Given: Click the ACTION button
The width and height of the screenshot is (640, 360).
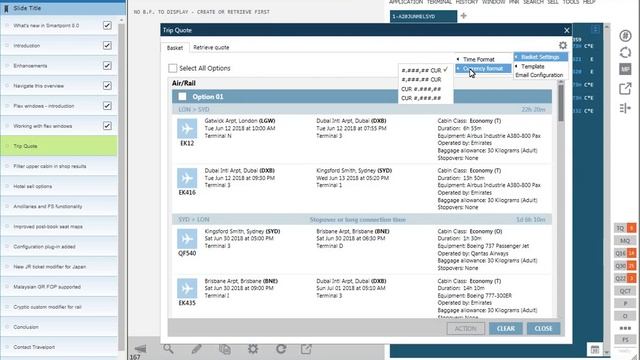Looking at the screenshot, I should point(466,329).
